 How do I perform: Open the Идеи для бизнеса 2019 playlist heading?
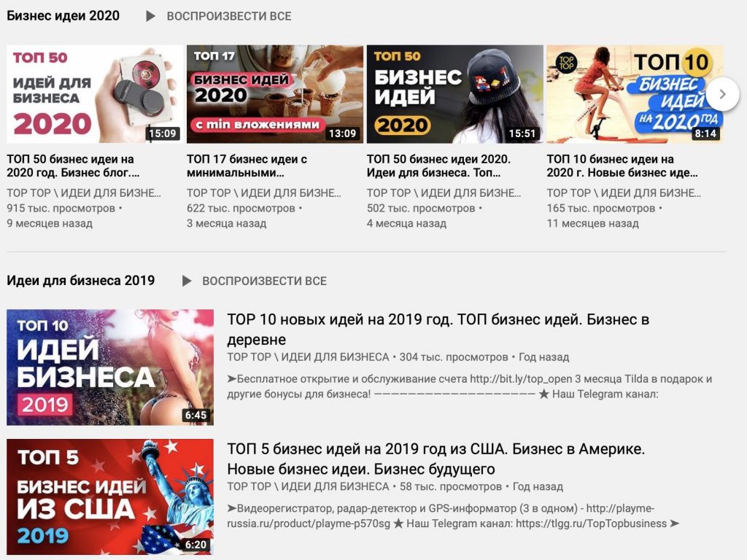click(81, 281)
